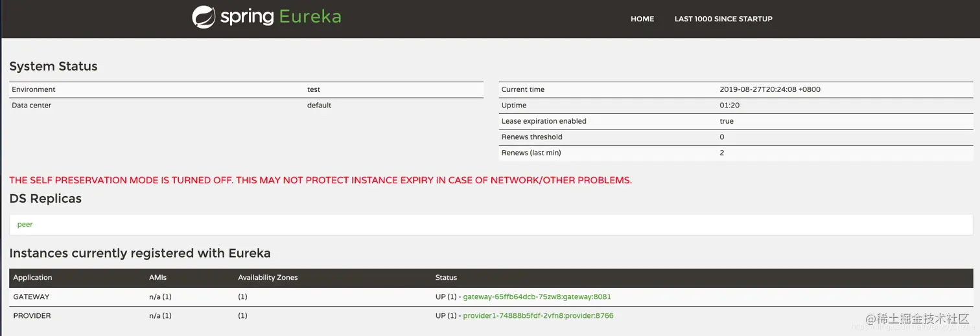Select the GATEWAY application cell

[31, 297]
